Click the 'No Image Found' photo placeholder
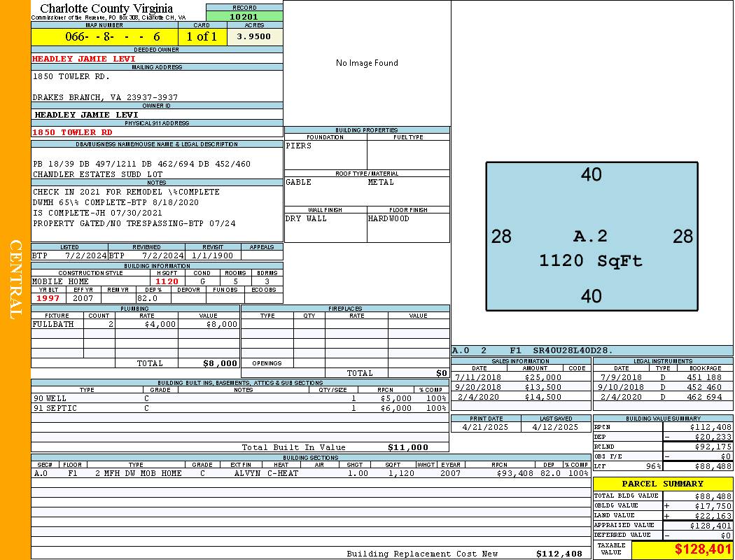This screenshot has height=560, width=735. (x=367, y=63)
